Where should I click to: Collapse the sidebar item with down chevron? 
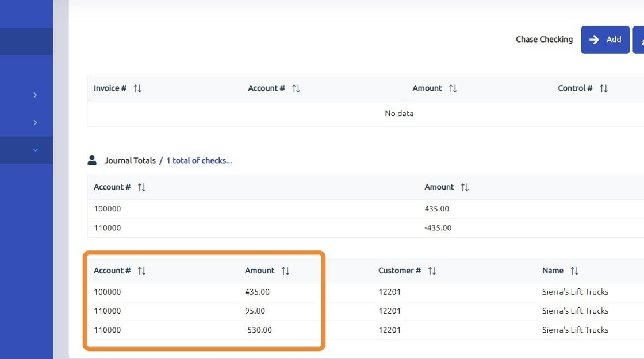coord(35,150)
